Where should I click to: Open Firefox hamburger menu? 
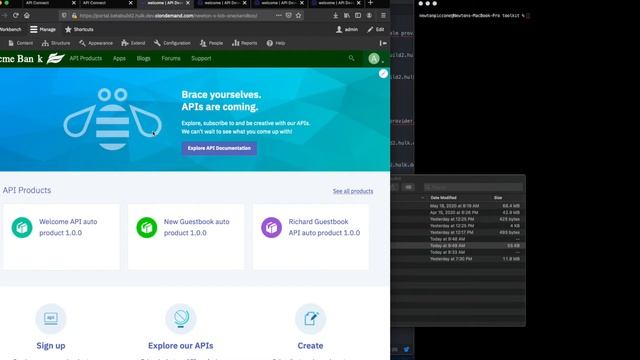point(383,16)
